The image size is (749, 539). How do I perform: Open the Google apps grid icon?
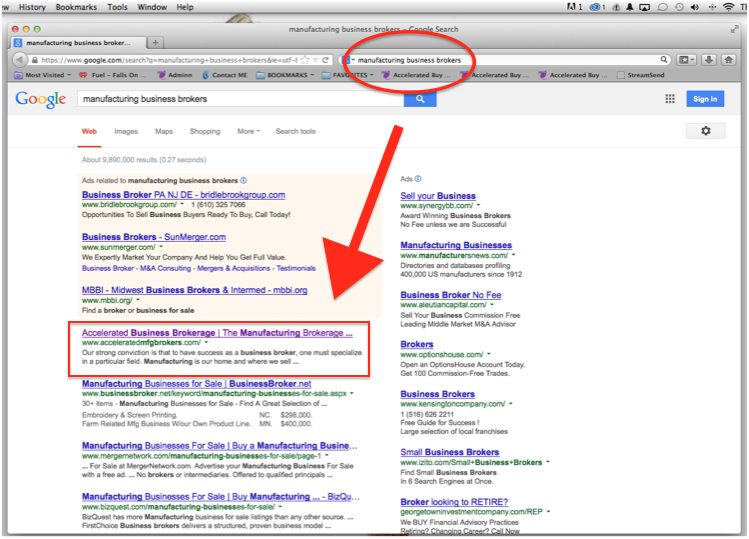tap(670, 99)
